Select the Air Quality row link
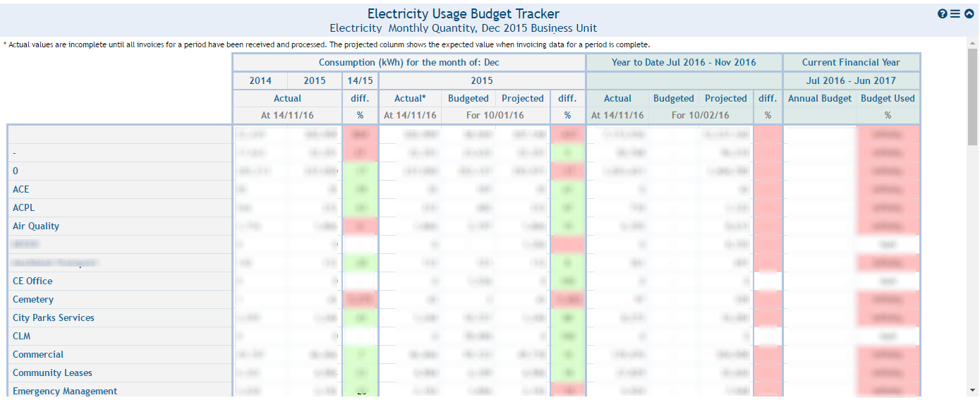This screenshot has height=400, width=980. [x=36, y=226]
